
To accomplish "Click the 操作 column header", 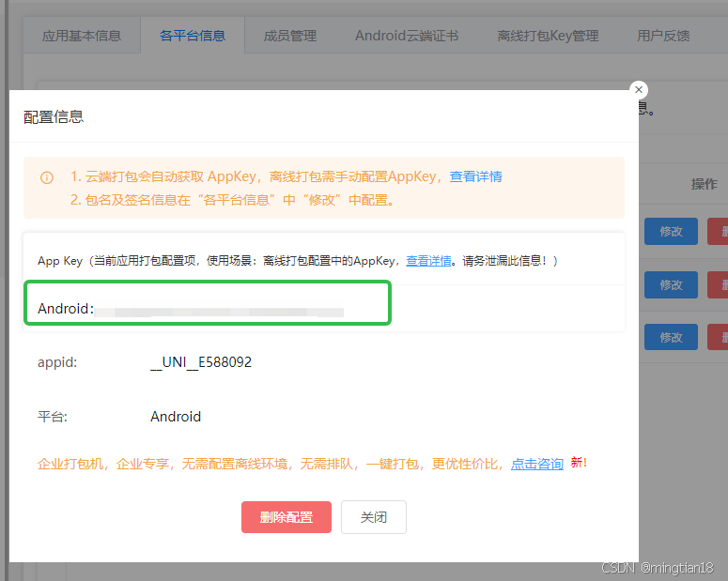I will (x=704, y=184).
